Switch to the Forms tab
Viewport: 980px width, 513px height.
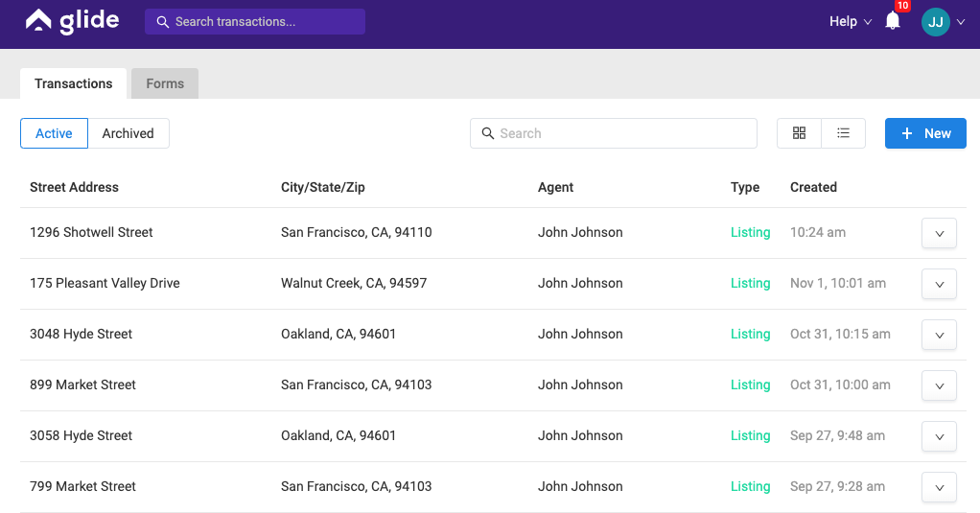coord(165,83)
